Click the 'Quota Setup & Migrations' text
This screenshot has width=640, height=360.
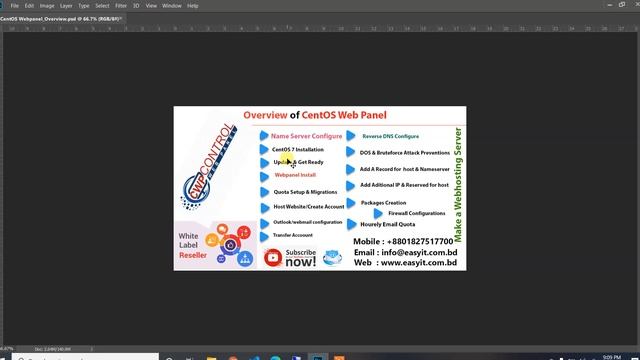pos(305,192)
